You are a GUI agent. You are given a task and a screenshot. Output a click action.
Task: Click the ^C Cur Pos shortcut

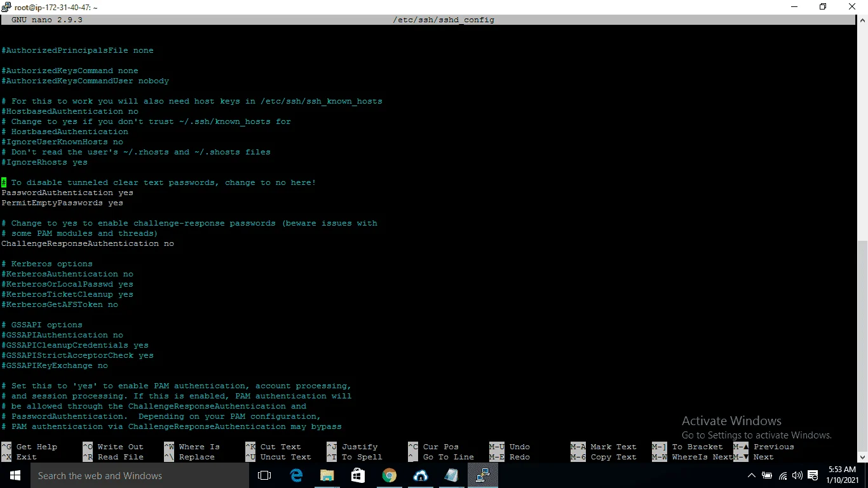pyautogui.click(x=433, y=447)
